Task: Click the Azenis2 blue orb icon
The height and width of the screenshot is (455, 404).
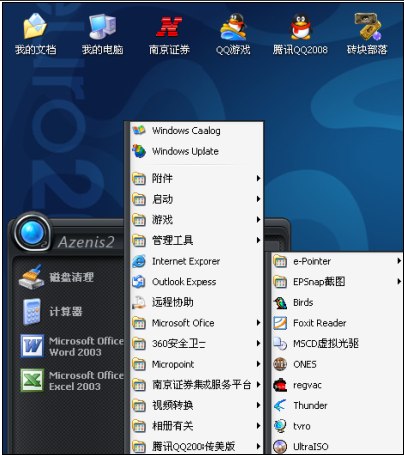Action: point(32,232)
